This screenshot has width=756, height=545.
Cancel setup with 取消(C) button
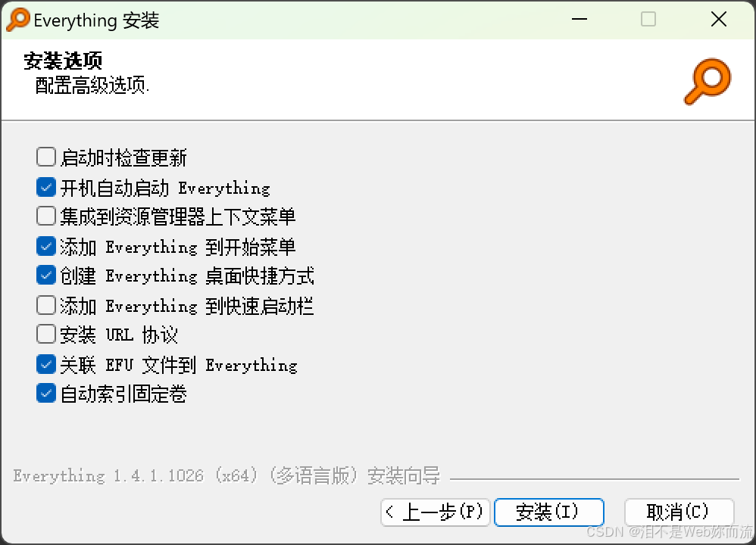tap(679, 512)
